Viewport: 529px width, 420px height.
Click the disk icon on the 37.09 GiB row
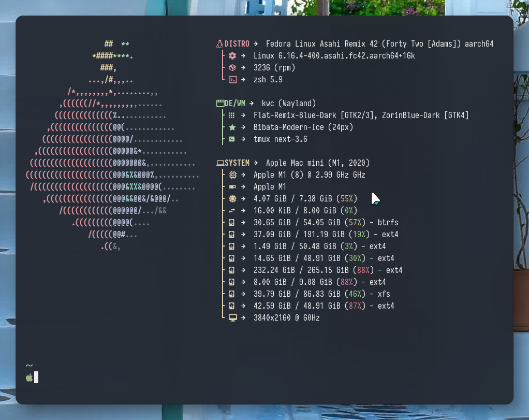[231, 234]
